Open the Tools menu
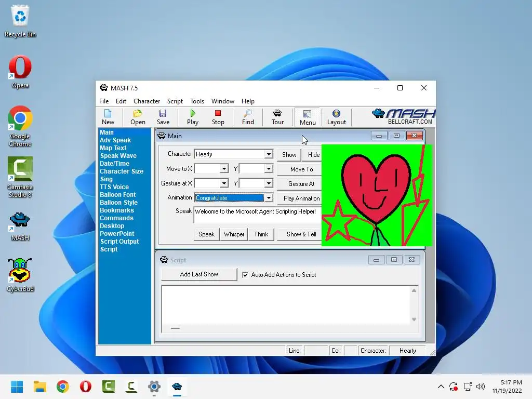The image size is (532, 399). coord(197,101)
